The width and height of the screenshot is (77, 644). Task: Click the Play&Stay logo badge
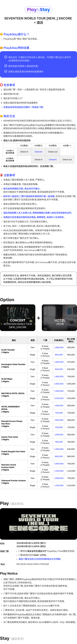point(38,10)
